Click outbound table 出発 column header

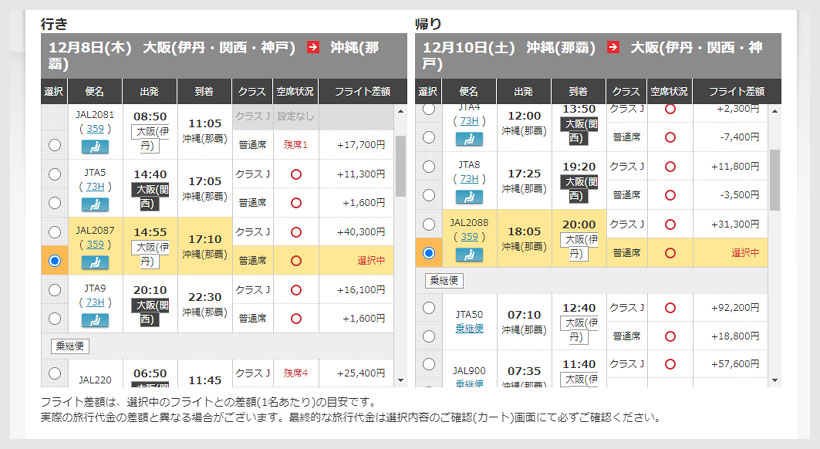tap(150, 91)
